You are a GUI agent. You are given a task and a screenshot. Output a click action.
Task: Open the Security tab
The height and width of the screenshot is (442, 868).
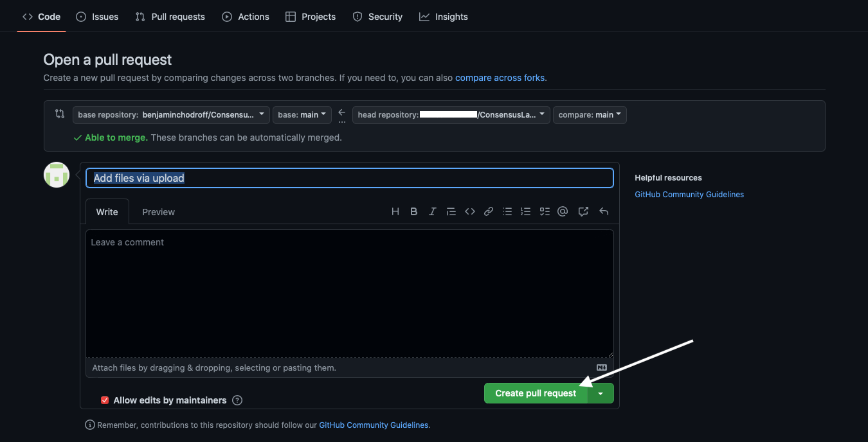[x=377, y=17]
